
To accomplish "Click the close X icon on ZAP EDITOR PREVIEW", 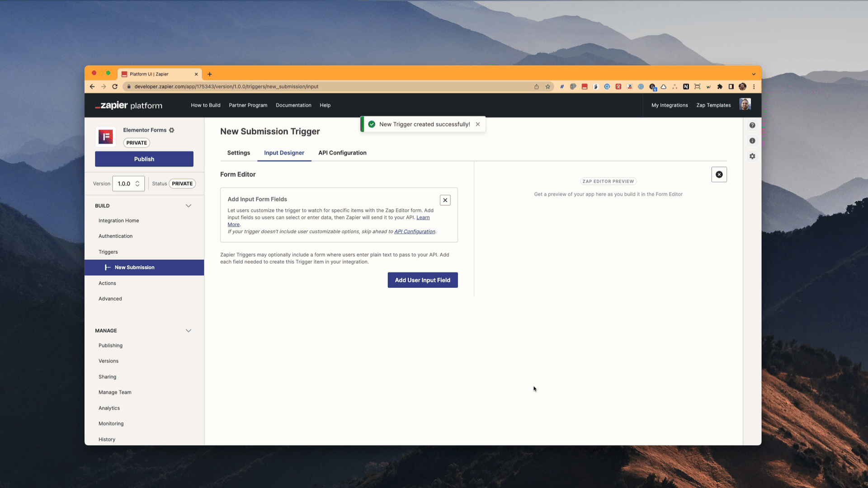I will pos(719,174).
